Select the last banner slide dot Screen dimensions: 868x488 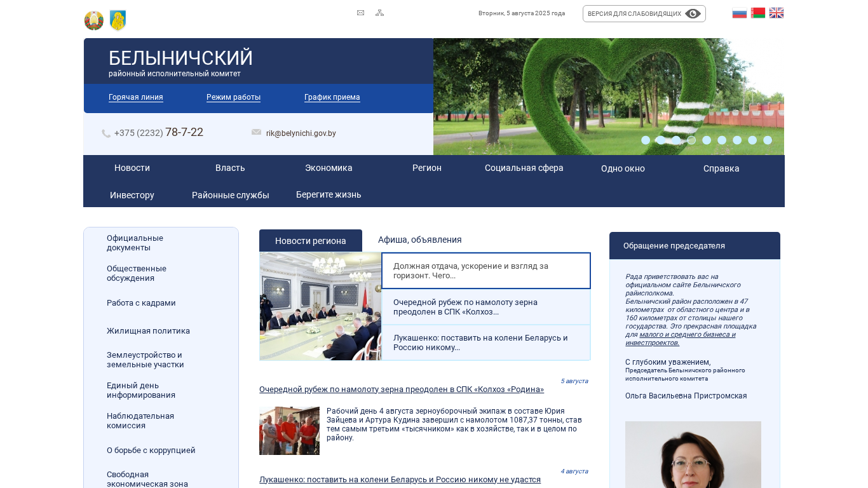[x=768, y=140]
